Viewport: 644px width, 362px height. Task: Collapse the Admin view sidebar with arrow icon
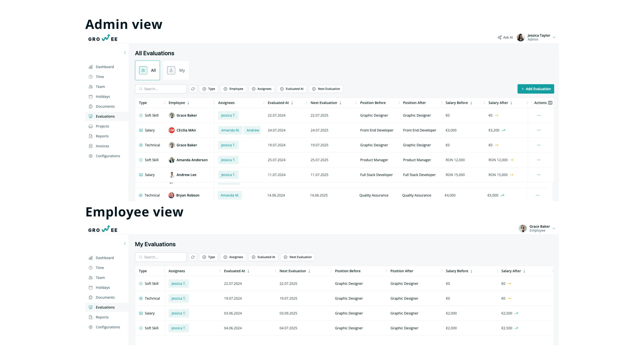click(125, 53)
